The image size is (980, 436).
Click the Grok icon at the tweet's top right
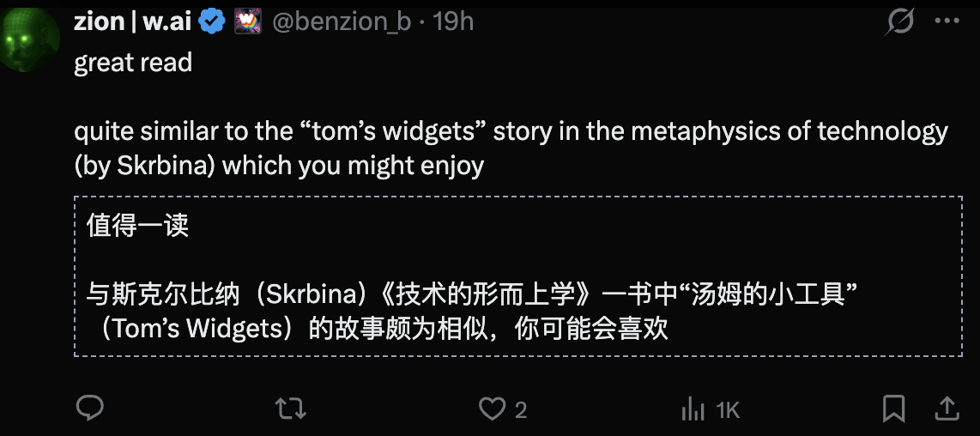pos(899,21)
